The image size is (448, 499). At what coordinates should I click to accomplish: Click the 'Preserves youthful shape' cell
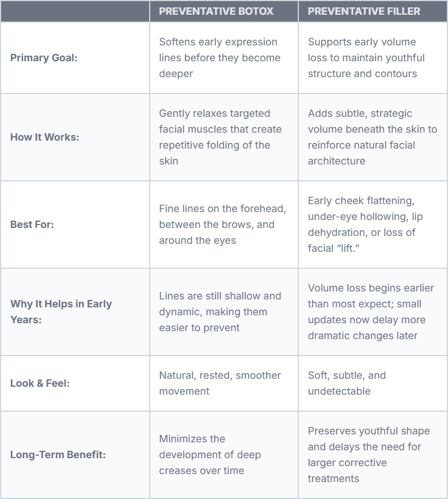pos(369,455)
